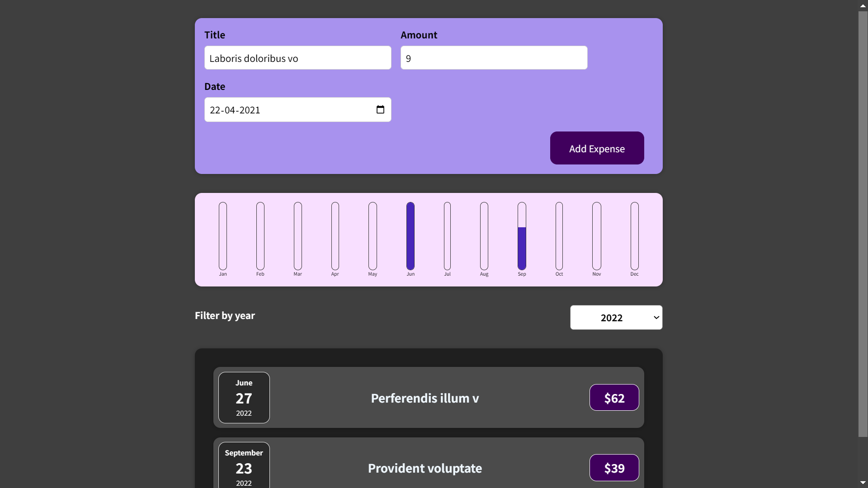Open the calendar picker icon in Date field
Image resolution: width=868 pixels, height=488 pixels.
pyautogui.click(x=380, y=110)
